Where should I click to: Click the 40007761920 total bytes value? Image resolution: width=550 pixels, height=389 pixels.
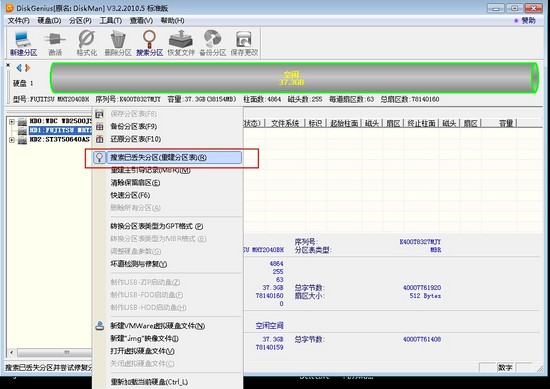422,288
